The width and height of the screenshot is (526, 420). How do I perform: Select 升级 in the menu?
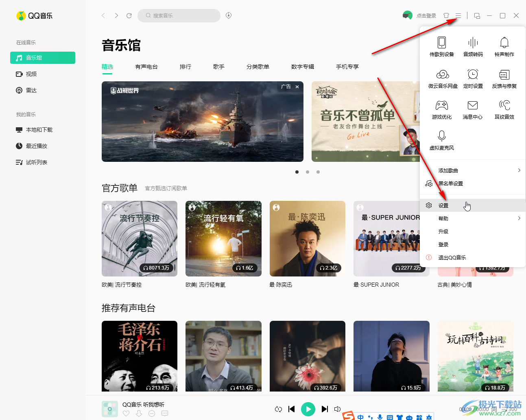click(473, 231)
